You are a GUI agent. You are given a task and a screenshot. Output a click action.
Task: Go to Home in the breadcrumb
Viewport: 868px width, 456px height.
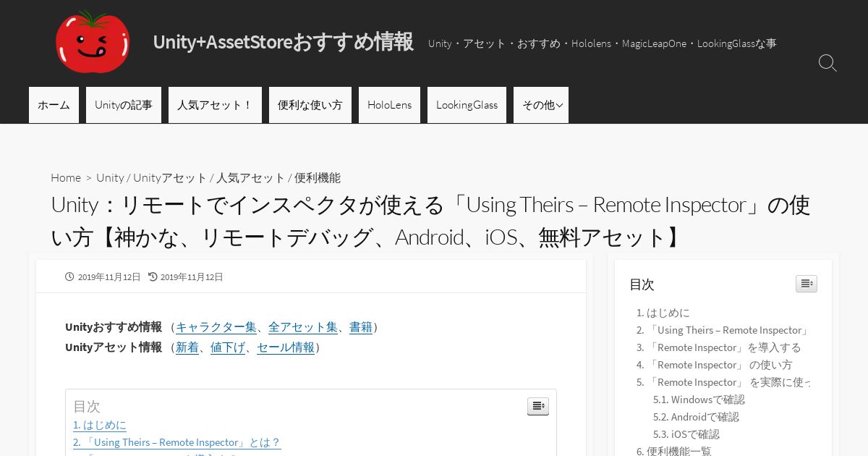click(x=66, y=177)
